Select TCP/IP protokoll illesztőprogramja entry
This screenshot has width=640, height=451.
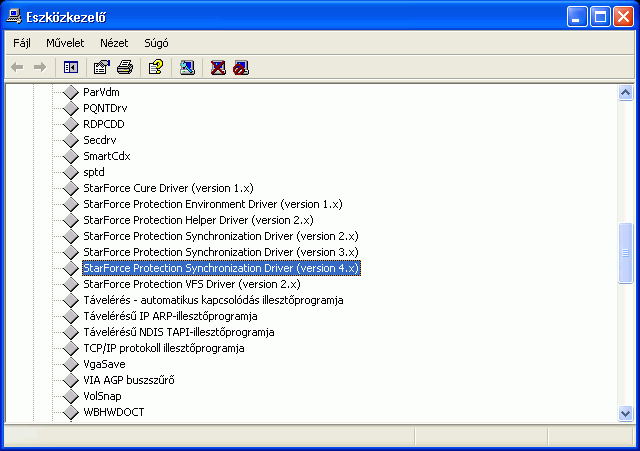[163, 348]
